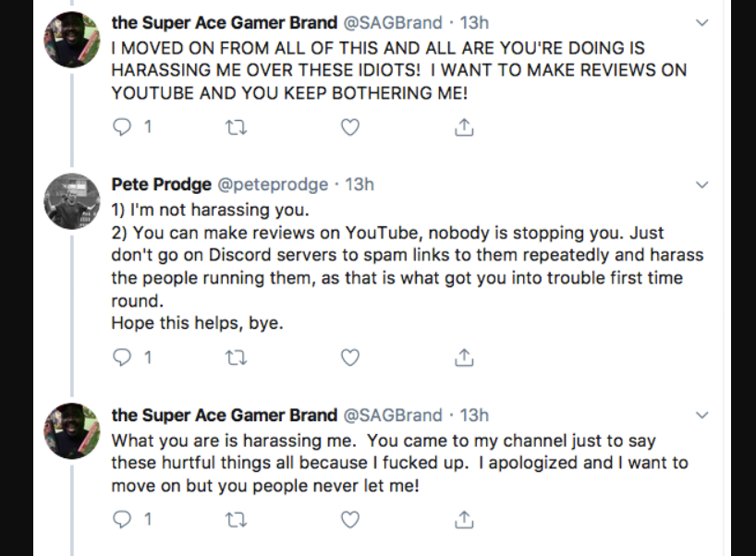Reply to Pete Prodge's tweet
The image size is (756, 556).
[x=121, y=357]
